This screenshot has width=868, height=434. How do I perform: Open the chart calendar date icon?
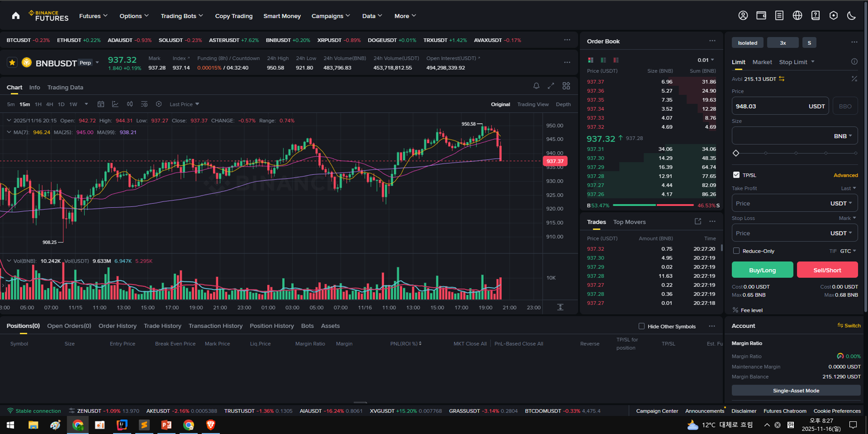coord(101,104)
